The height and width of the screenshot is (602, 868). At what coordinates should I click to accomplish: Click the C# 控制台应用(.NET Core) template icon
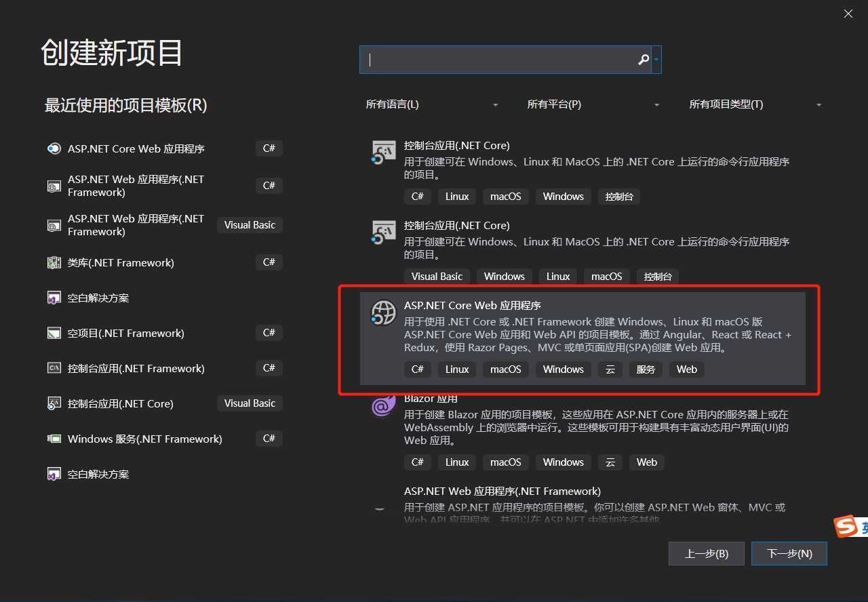tap(383, 152)
